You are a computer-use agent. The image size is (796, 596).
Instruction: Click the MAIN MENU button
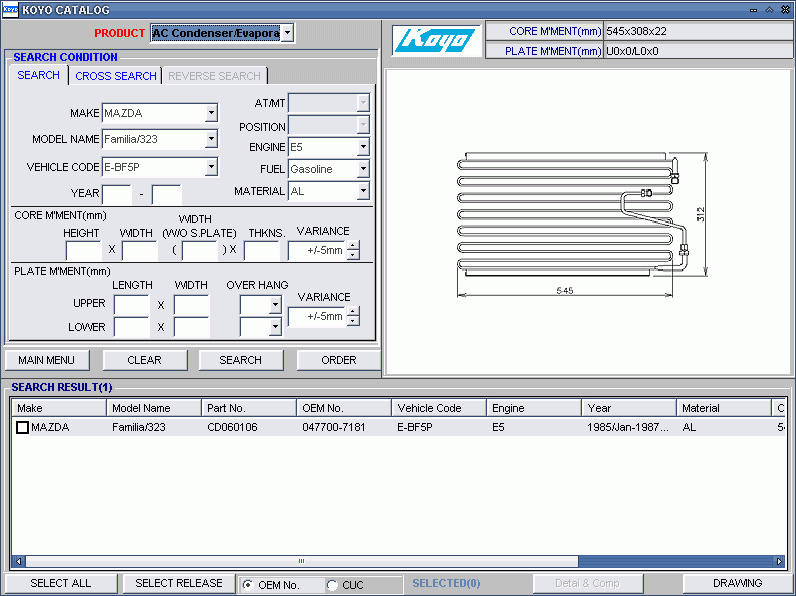coord(47,360)
